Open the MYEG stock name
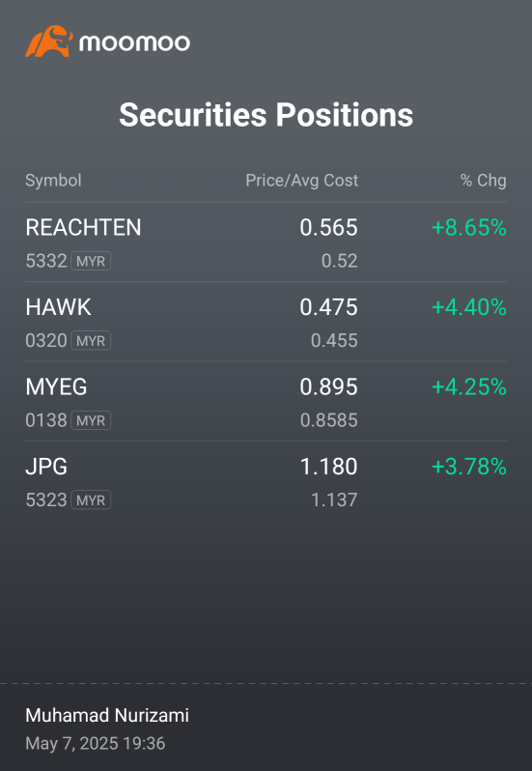 (x=56, y=387)
